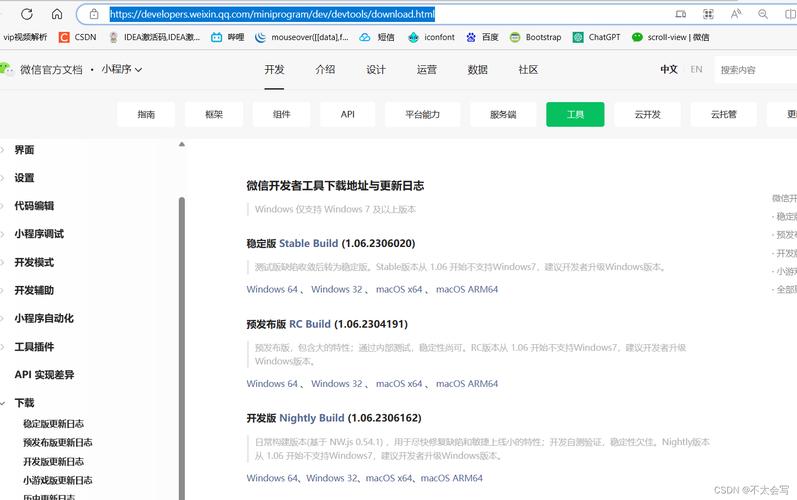This screenshot has height=500, width=797.
Task: Open the 小程序 dropdown in header
Action: pos(121,69)
